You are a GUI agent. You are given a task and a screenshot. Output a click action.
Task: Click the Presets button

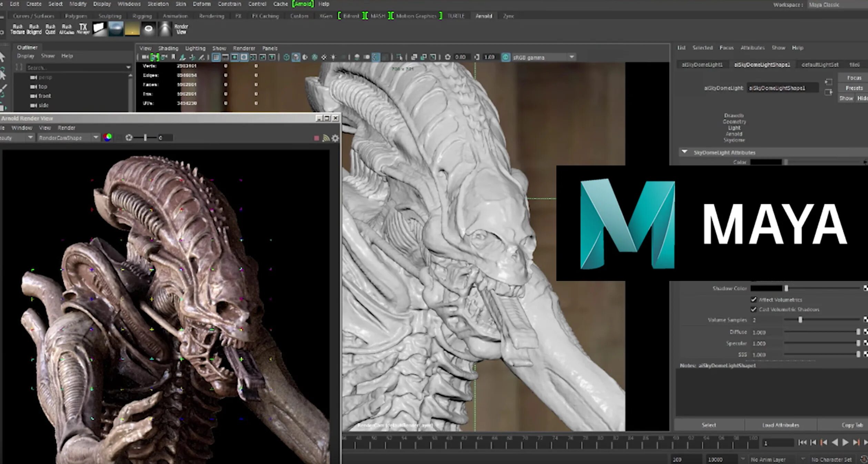(x=854, y=88)
